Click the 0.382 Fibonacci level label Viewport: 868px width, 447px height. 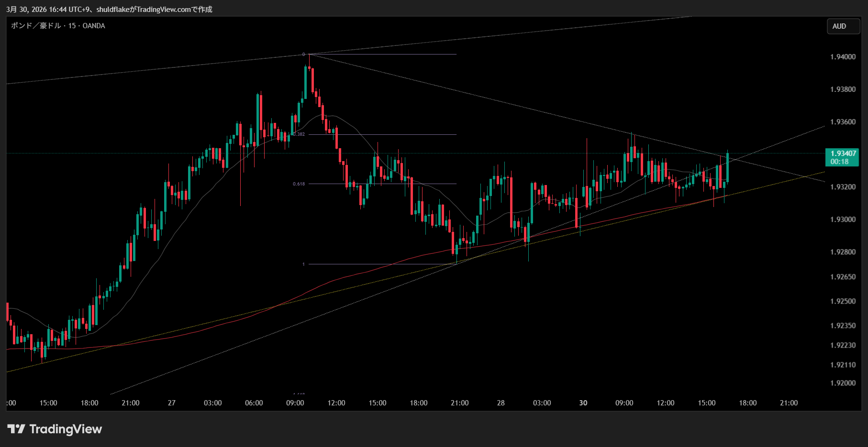coord(300,134)
